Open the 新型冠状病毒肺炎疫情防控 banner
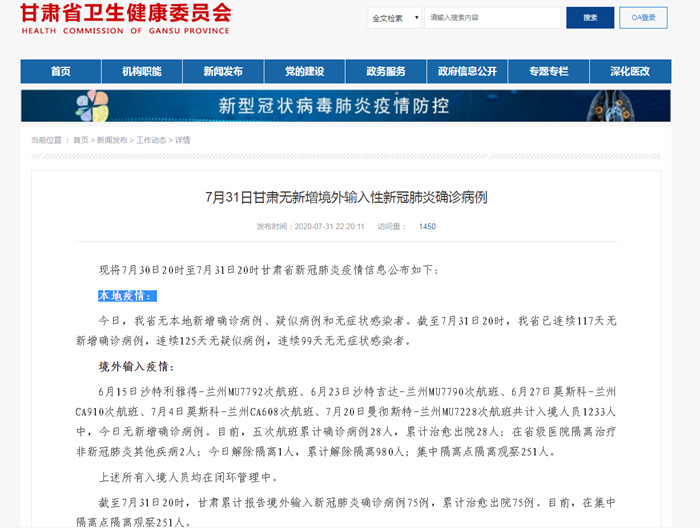The image size is (700, 528). tap(346, 106)
